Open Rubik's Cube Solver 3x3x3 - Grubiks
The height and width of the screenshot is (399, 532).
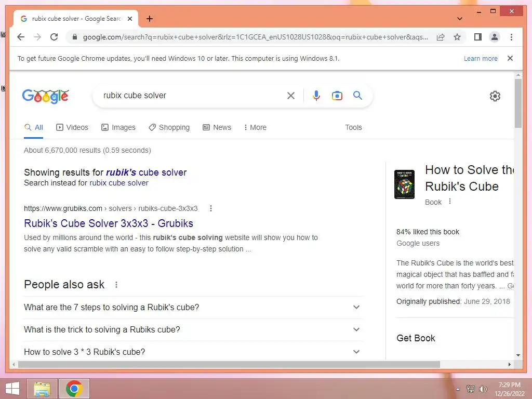pyautogui.click(x=109, y=223)
